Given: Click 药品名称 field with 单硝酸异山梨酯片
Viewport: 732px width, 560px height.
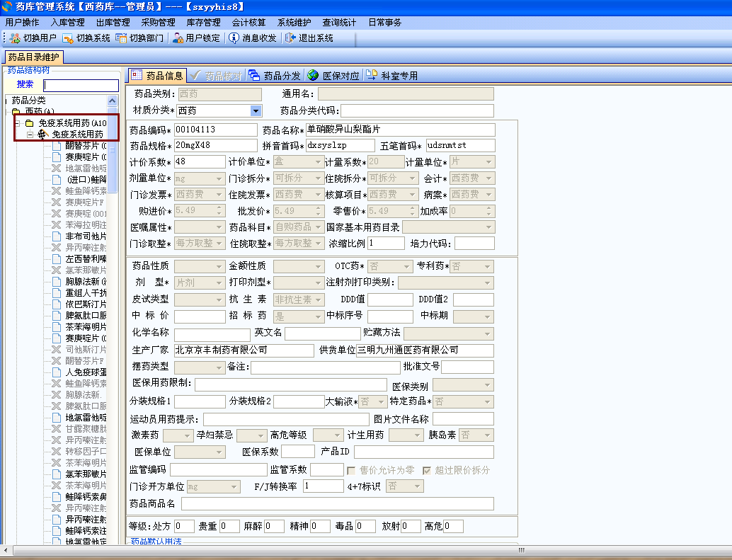Looking at the screenshot, I should (x=400, y=130).
